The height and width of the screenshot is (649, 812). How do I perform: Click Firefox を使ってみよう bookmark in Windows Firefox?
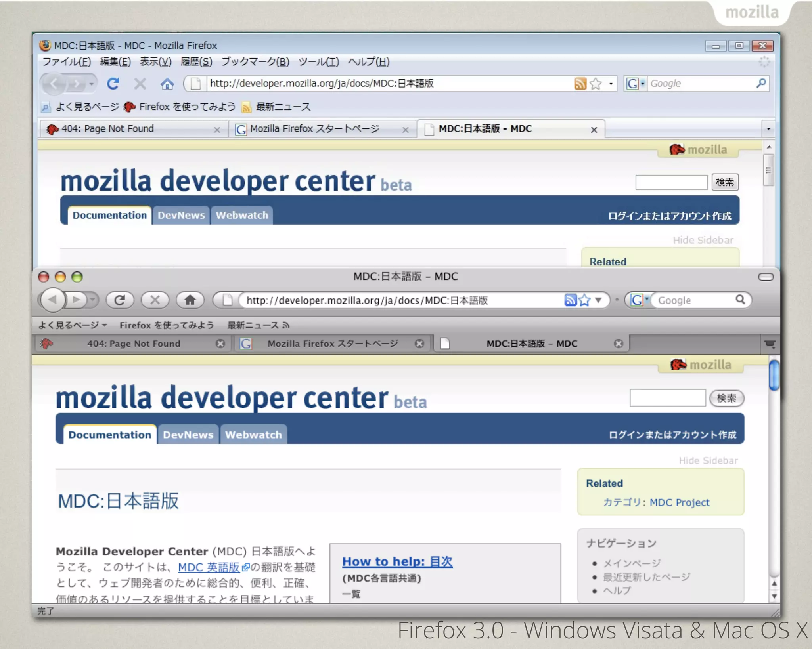click(x=180, y=107)
